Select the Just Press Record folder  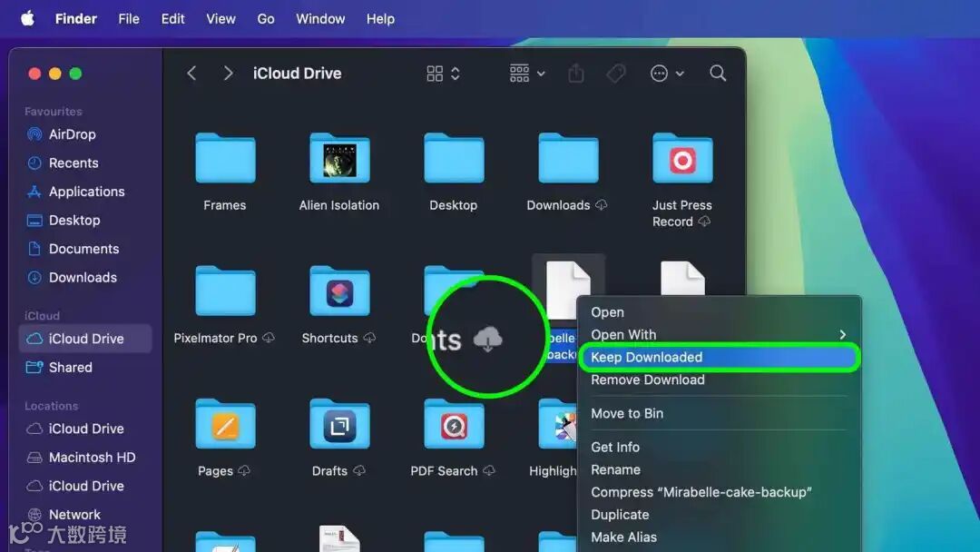click(x=682, y=158)
